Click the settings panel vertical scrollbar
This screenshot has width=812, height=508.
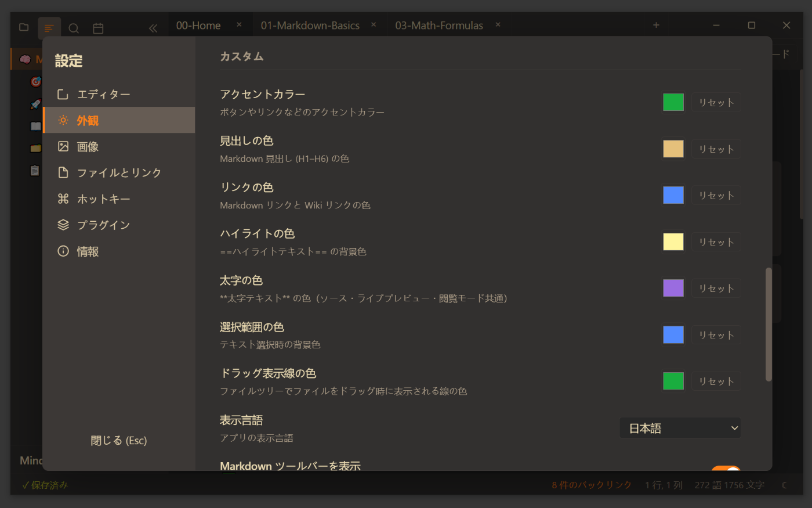coord(768,324)
